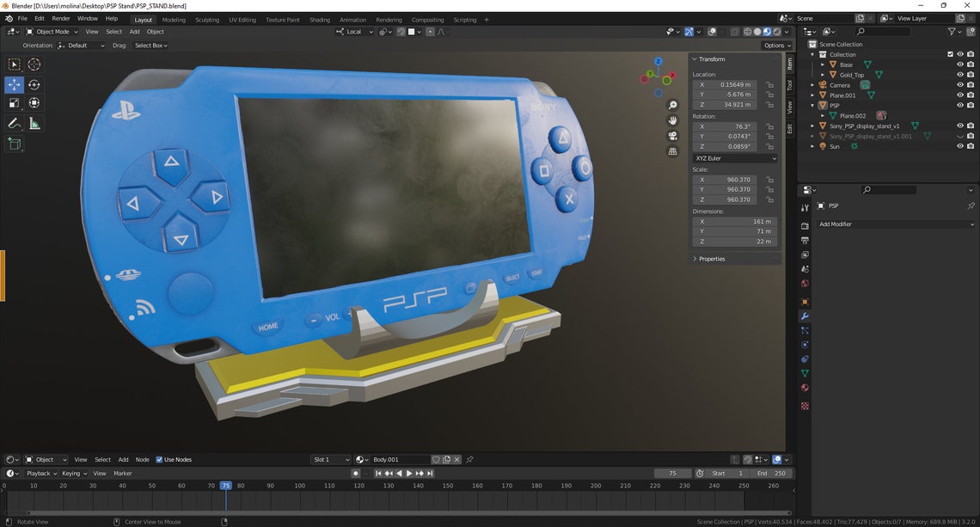This screenshot has height=527, width=980.
Task: Uncheck the Use Nodes checkbox
Action: click(x=160, y=459)
